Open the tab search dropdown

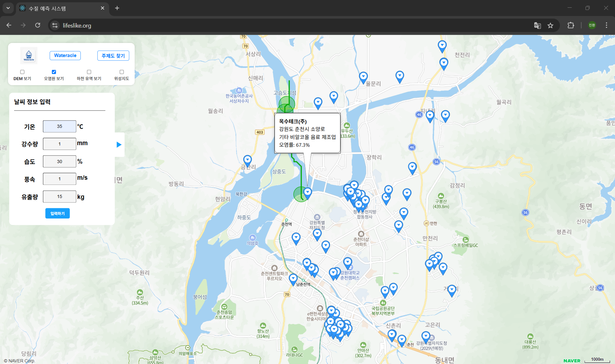[8, 8]
